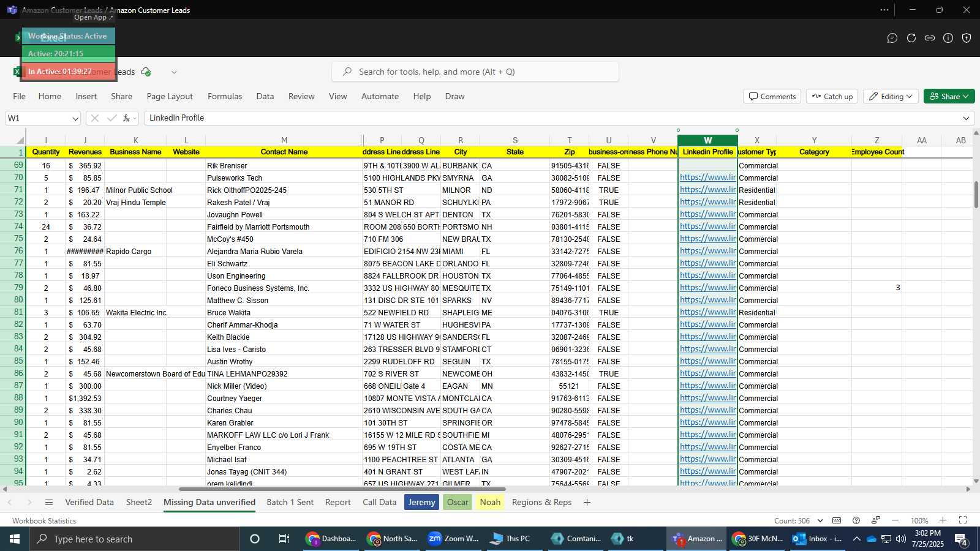The height and width of the screenshot is (551, 980).
Task: Zoom in with the plus icon
Action: [x=943, y=520]
